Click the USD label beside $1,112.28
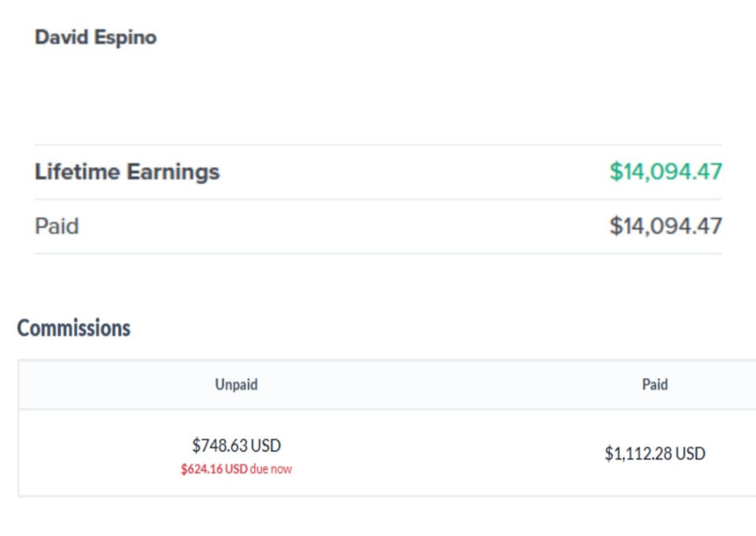This screenshot has width=756, height=536. click(690, 454)
